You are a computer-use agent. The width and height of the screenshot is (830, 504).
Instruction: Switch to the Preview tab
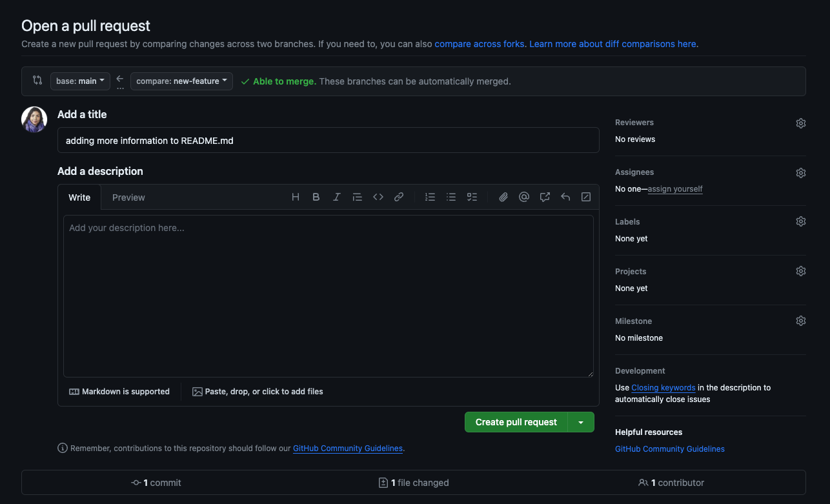click(128, 197)
